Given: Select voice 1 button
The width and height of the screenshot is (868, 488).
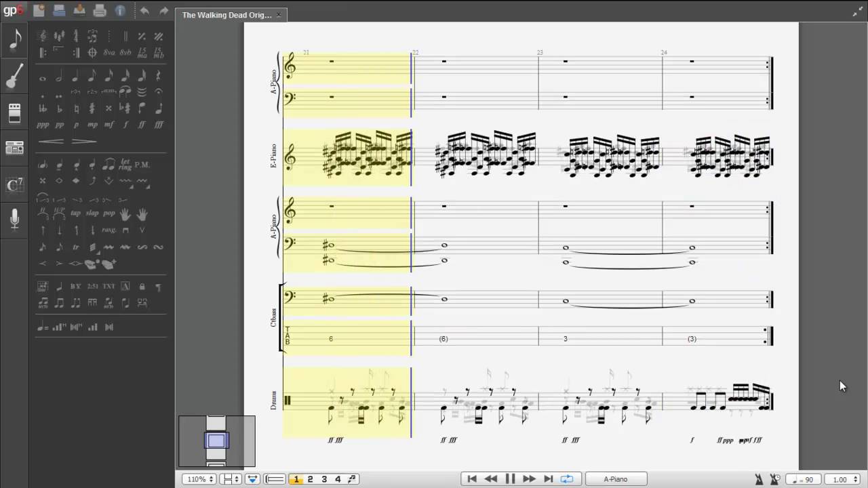Looking at the screenshot, I should [296, 479].
